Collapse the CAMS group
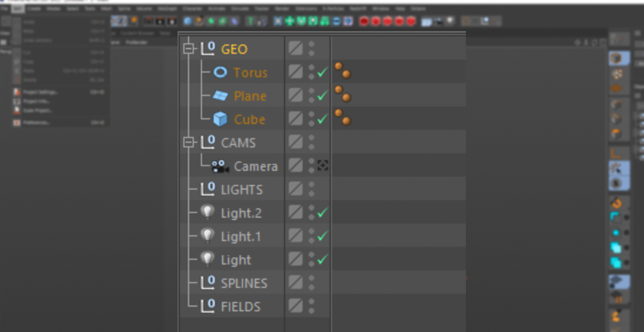This screenshot has height=332, width=644. 188,142
